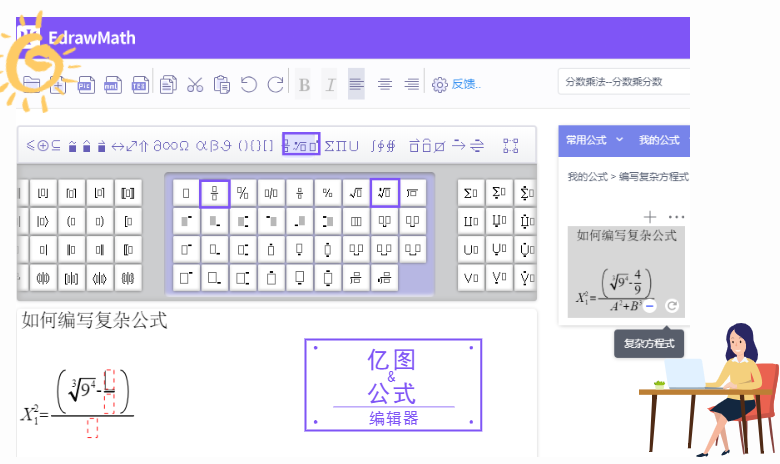780x464 pixels.
Task: Add a new formula with plus button
Action: point(650,217)
